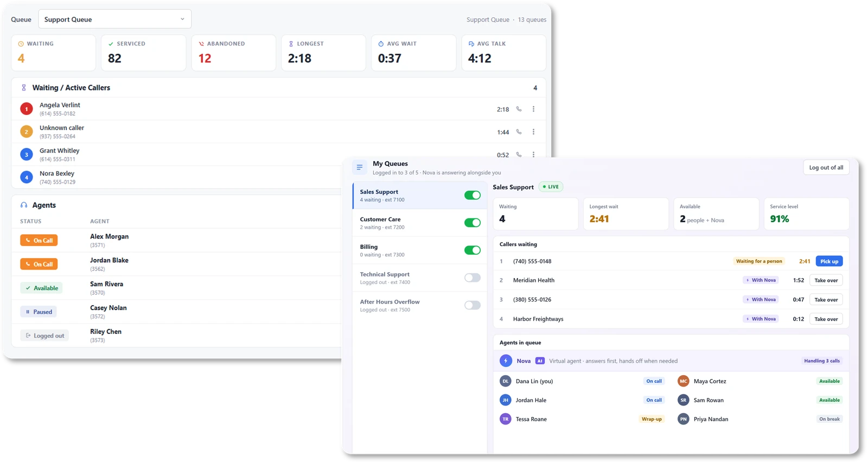Click the PN avatar for Priya Nandan
The image size is (868, 463).
coord(684,419)
